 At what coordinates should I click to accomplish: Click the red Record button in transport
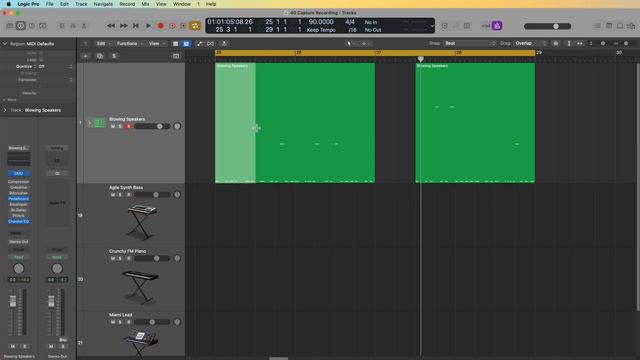point(161,26)
